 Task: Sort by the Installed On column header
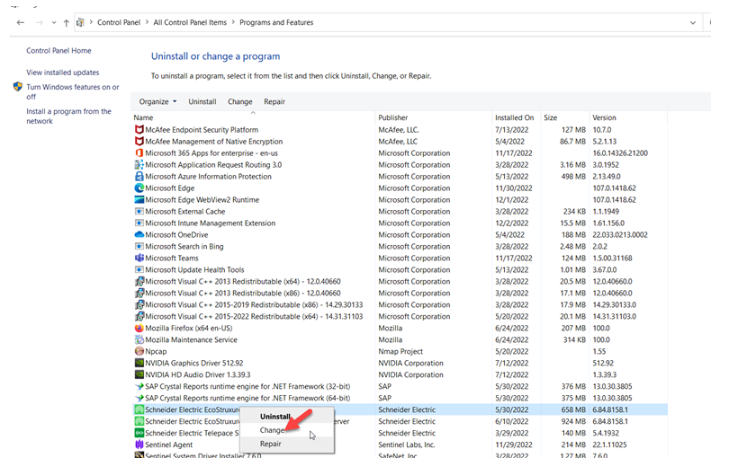[515, 118]
